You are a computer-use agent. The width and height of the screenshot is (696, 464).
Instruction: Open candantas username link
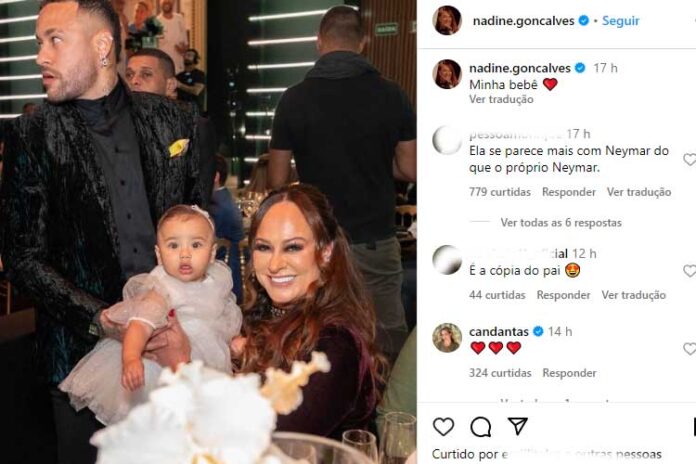[x=499, y=332]
